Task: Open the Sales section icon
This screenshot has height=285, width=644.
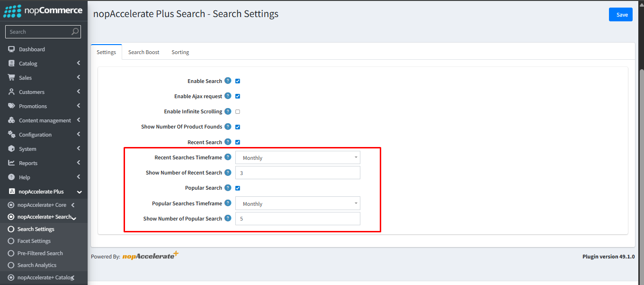Action: 12,77
